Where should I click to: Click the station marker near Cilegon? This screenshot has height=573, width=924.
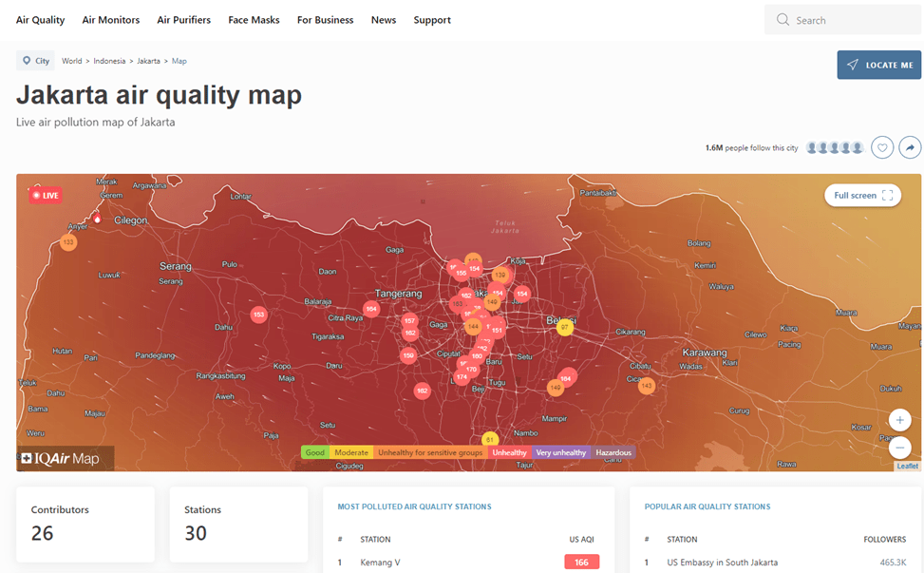[x=67, y=242]
